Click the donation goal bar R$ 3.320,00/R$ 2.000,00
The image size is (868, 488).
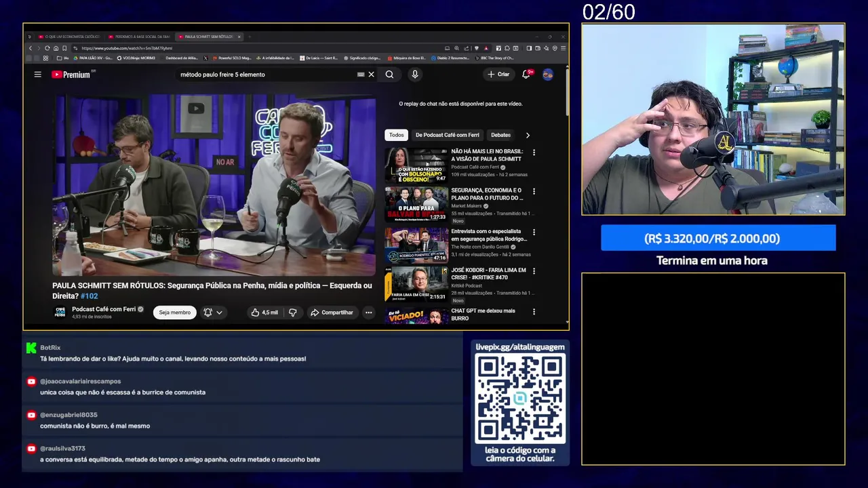pyautogui.click(x=718, y=239)
